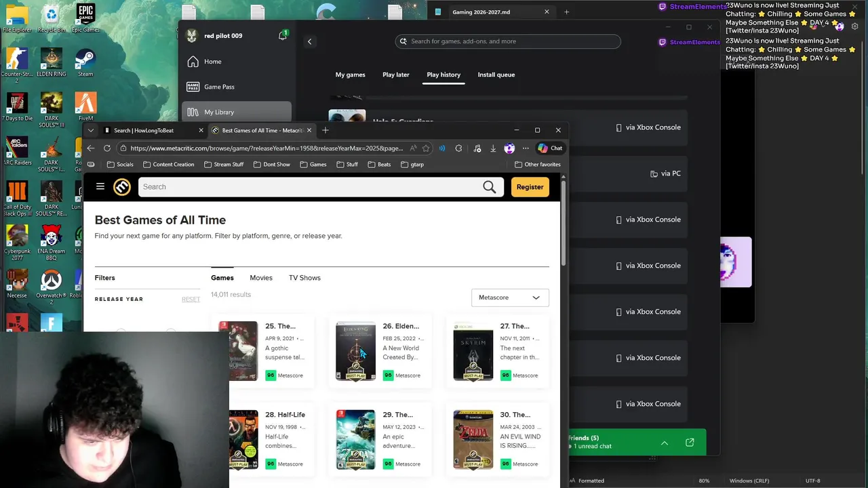
Task: Open My Library in Xbox sidebar
Action: (237, 112)
